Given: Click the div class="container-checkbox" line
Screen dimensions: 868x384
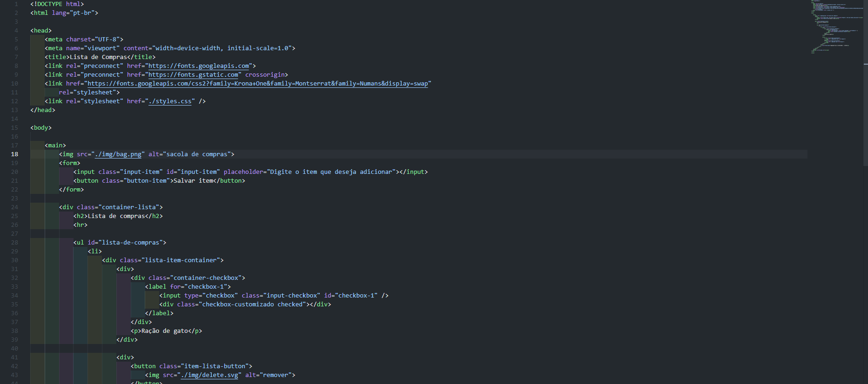Looking at the screenshot, I should click(188, 278).
